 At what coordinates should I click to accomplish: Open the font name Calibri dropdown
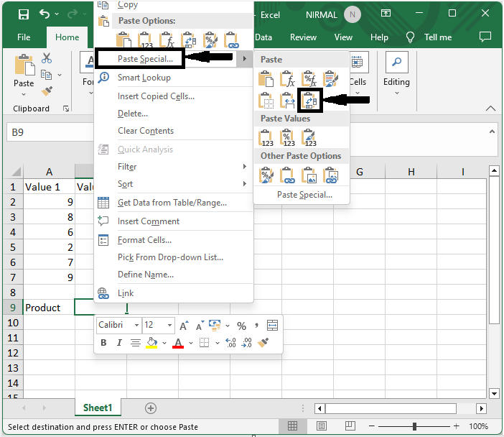pyautogui.click(x=136, y=325)
